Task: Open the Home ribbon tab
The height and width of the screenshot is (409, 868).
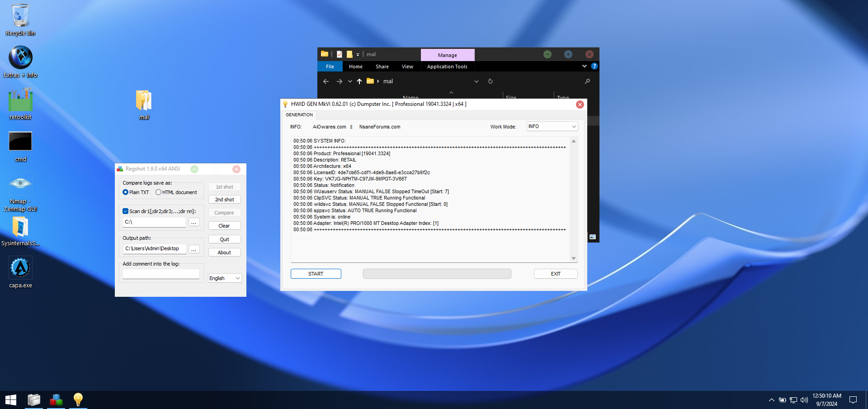Action: [x=356, y=67]
